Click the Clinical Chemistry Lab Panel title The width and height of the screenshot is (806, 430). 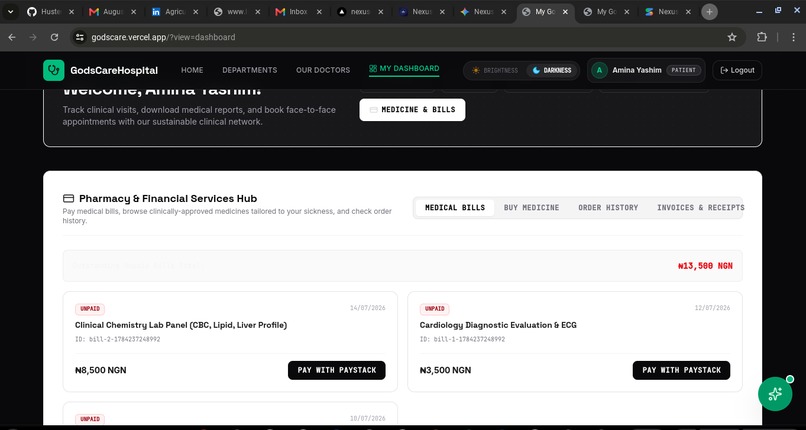tap(181, 325)
